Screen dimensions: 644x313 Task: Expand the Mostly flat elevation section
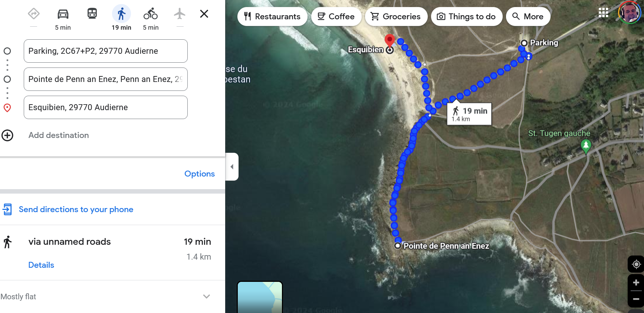[207, 296]
